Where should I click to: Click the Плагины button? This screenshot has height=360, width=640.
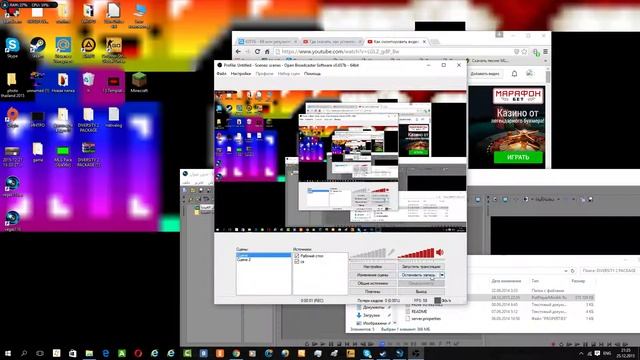(x=372, y=291)
